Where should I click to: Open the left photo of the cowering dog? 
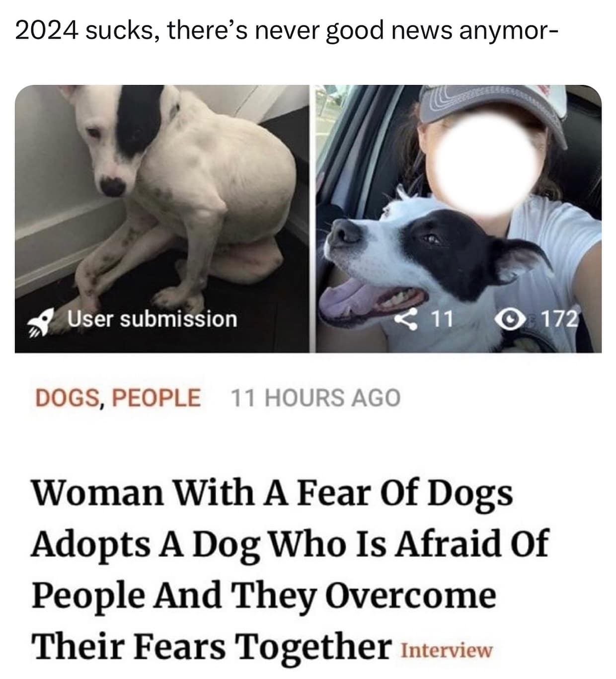(x=162, y=219)
